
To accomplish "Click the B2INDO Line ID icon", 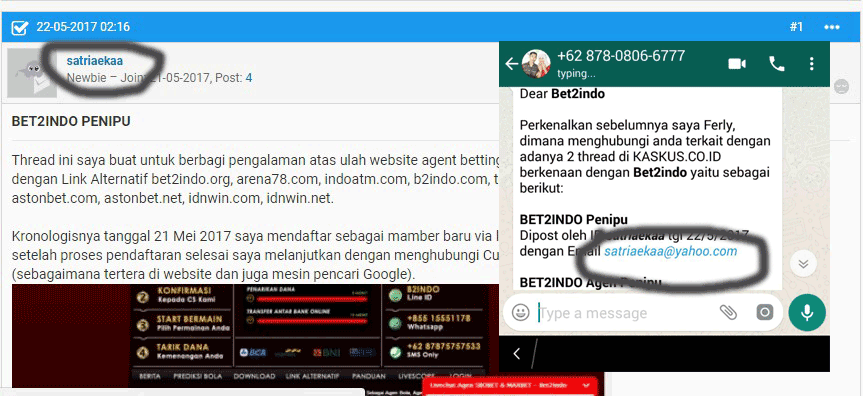I will (x=395, y=296).
